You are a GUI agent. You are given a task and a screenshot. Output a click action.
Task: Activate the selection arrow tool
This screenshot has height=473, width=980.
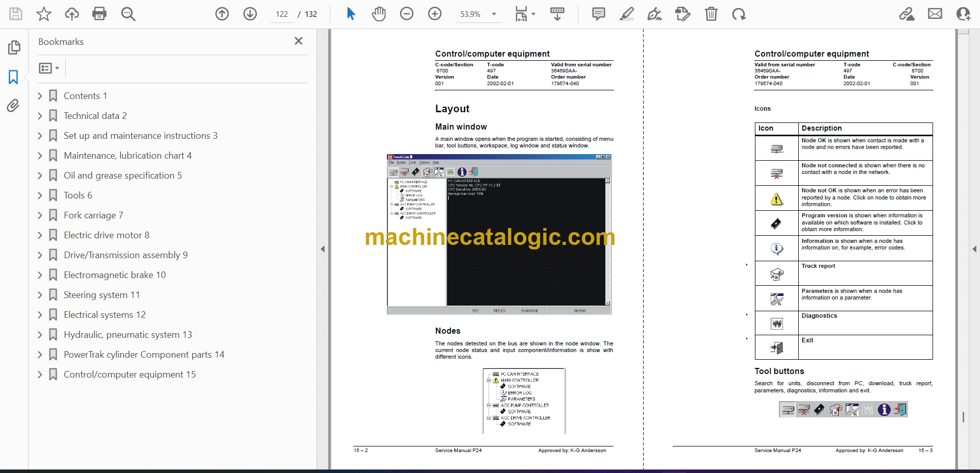pyautogui.click(x=351, y=14)
